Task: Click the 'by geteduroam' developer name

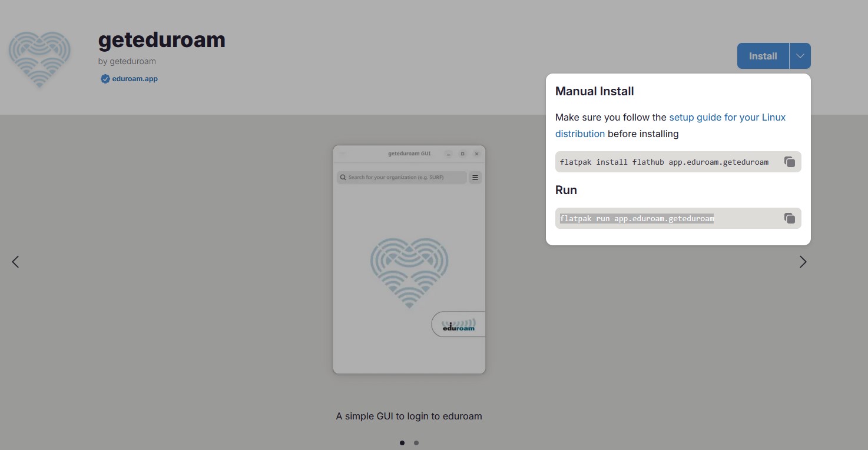Action: click(127, 61)
